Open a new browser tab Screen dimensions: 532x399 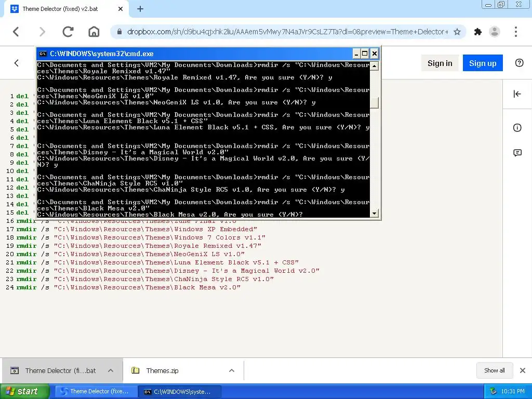pos(140,9)
